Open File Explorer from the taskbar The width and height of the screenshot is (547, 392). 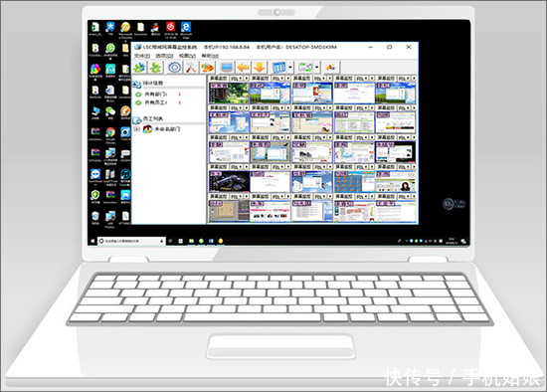point(191,241)
